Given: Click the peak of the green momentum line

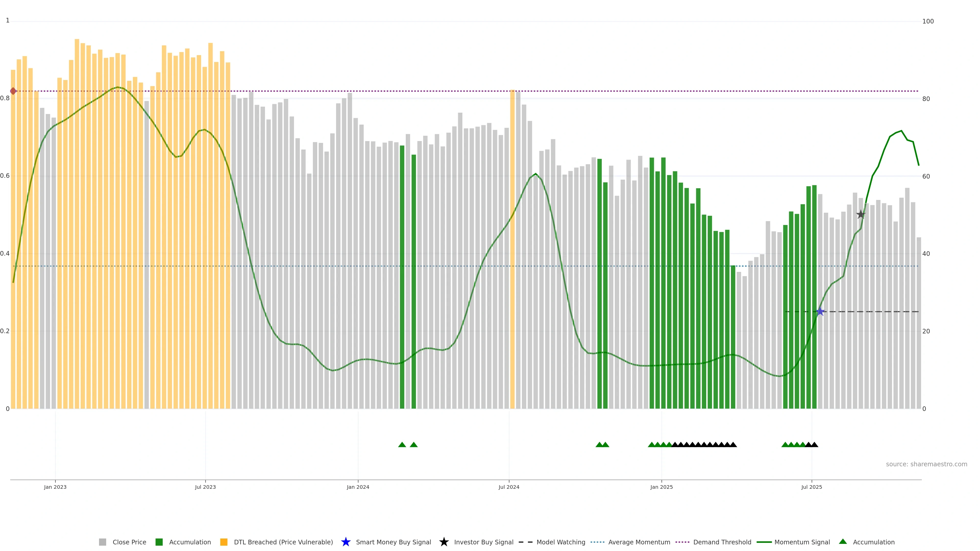Looking at the screenshot, I should click(x=901, y=131).
